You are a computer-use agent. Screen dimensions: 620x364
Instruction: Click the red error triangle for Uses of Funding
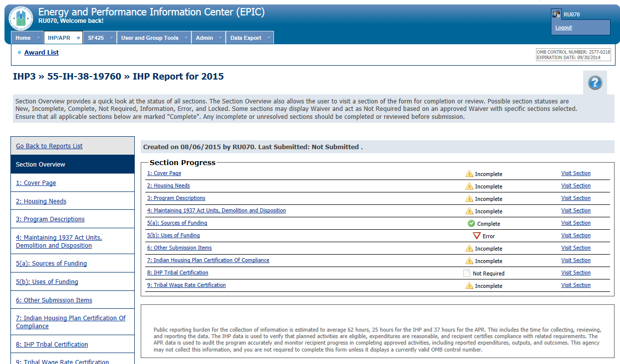(476, 236)
